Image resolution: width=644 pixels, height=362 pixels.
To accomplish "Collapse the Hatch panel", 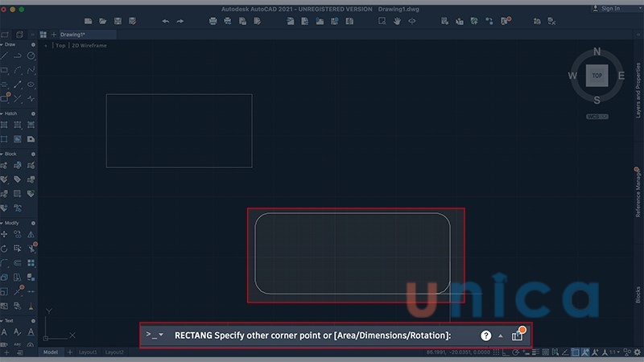I will click(2, 113).
